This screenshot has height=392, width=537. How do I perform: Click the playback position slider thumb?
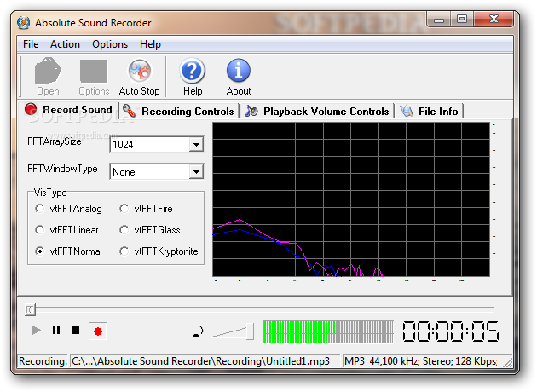[x=30, y=309]
